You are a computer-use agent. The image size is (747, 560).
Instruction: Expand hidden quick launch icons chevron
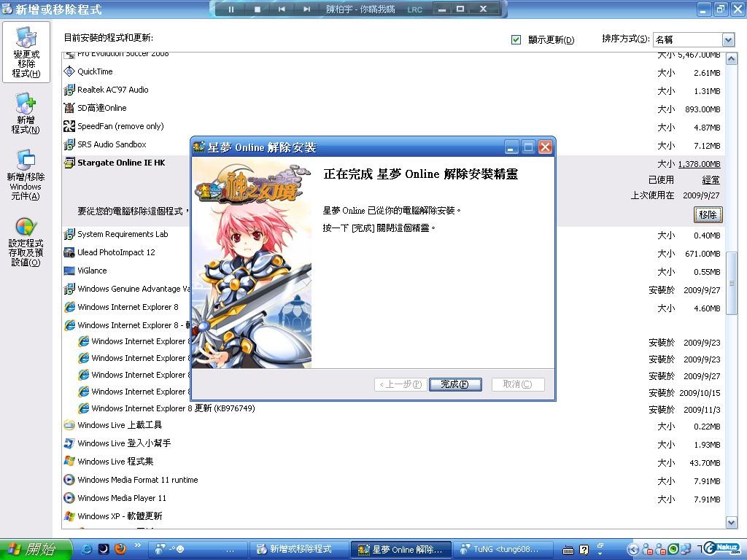pyautogui.click(x=138, y=545)
